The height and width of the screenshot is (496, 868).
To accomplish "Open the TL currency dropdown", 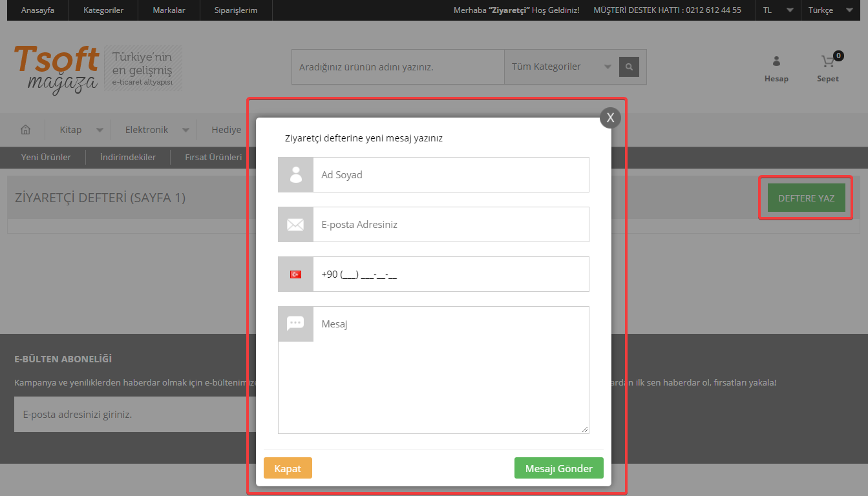I will click(x=778, y=10).
